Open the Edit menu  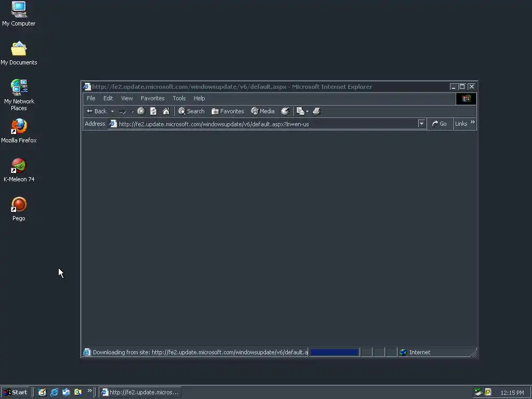108,98
